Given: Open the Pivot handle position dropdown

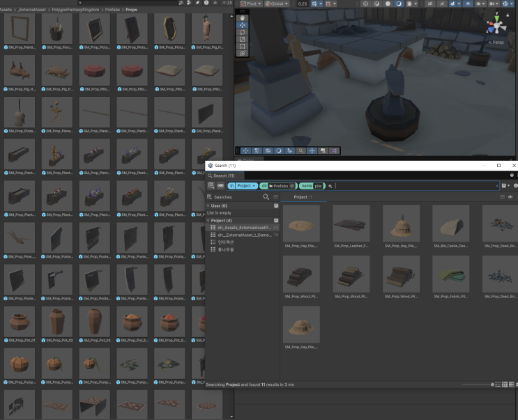Looking at the screenshot, I should [251, 3].
